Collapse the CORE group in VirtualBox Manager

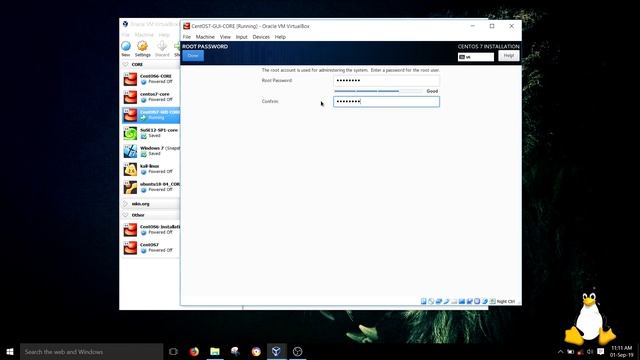(x=125, y=64)
